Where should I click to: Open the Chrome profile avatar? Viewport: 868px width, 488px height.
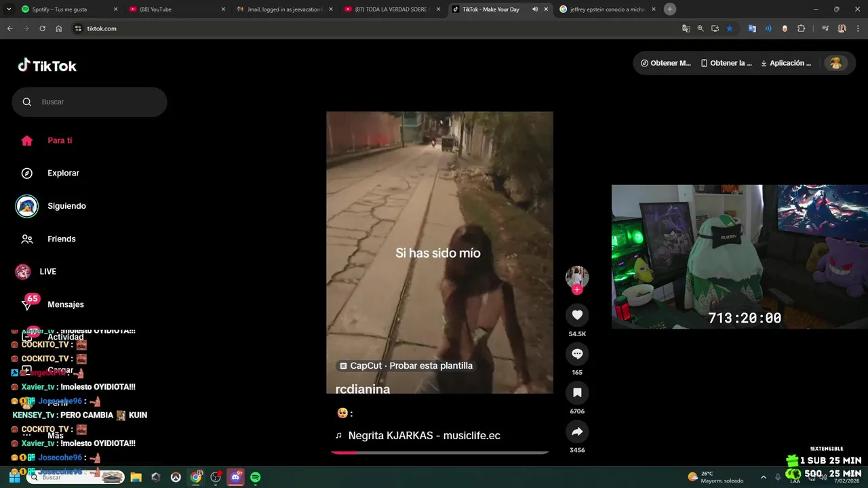coord(842,28)
